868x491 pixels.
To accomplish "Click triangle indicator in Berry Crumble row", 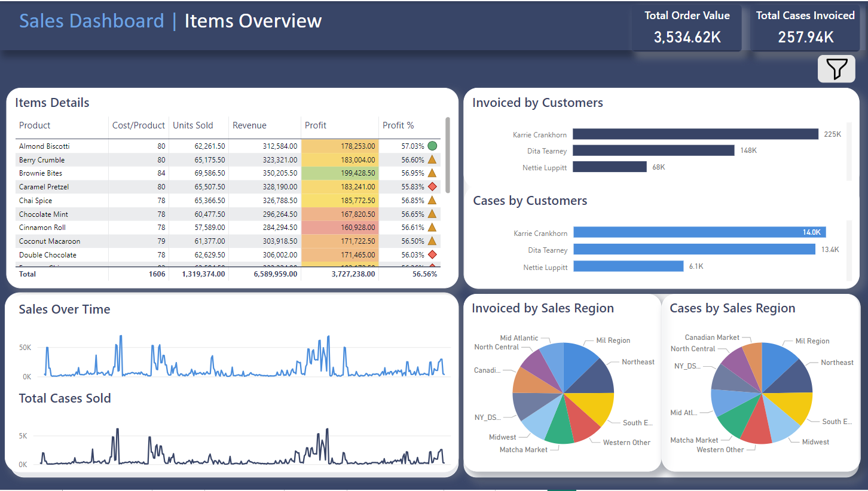I will point(432,159).
